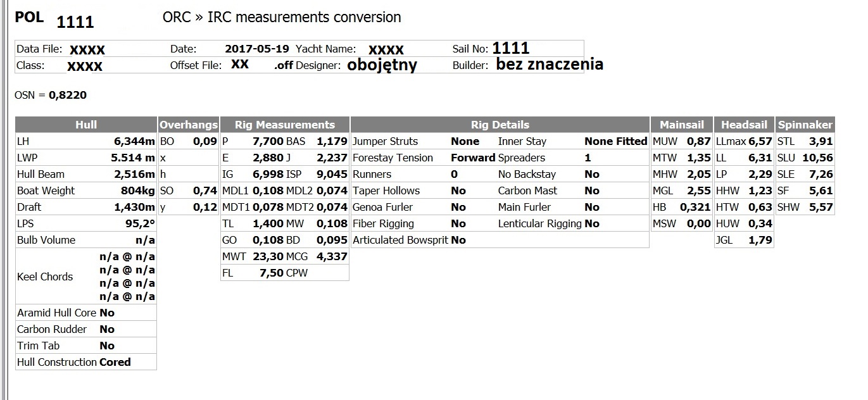
Task: Click the ORC » IRC measurements conversion title
Action: [x=282, y=17]
